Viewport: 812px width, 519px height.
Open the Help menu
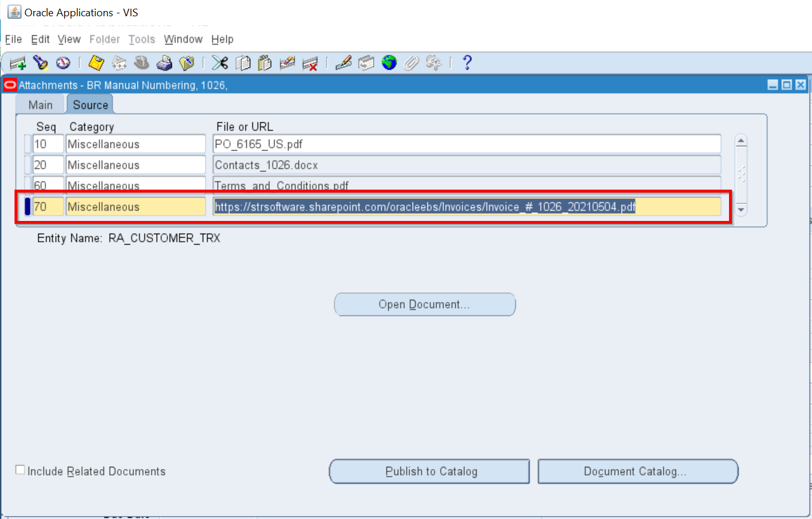click(222, 39)
